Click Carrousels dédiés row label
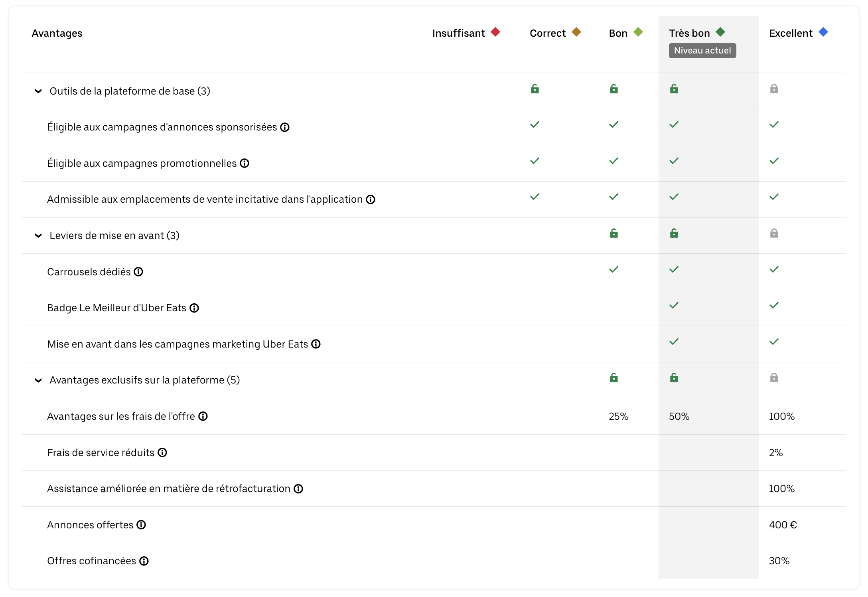Image resolution: width=868 pixels, height=597 pixels. coord(89,272)
